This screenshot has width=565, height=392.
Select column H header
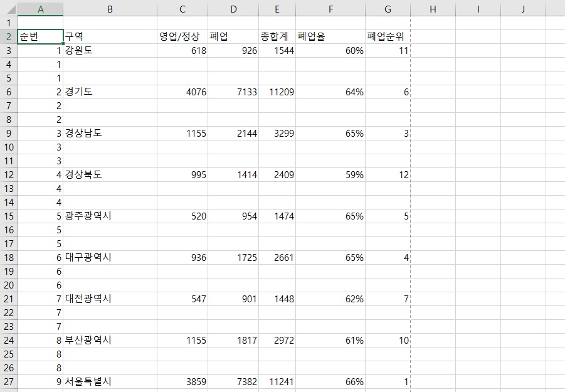433,9
